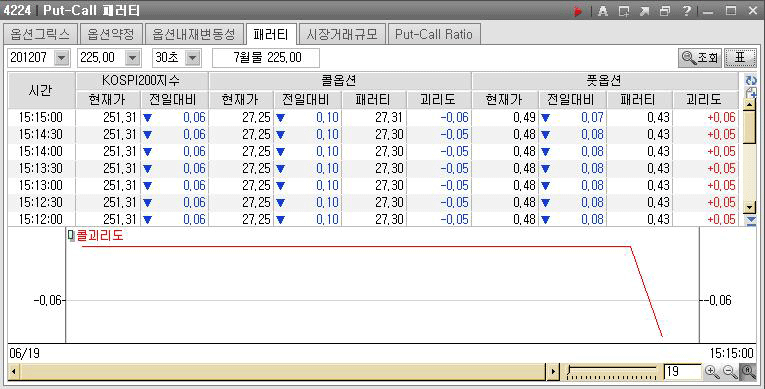The height and width of the screenshot is (389, 765).
Task: Click the table scrollbar down arrow
Action: click(750, 207)
